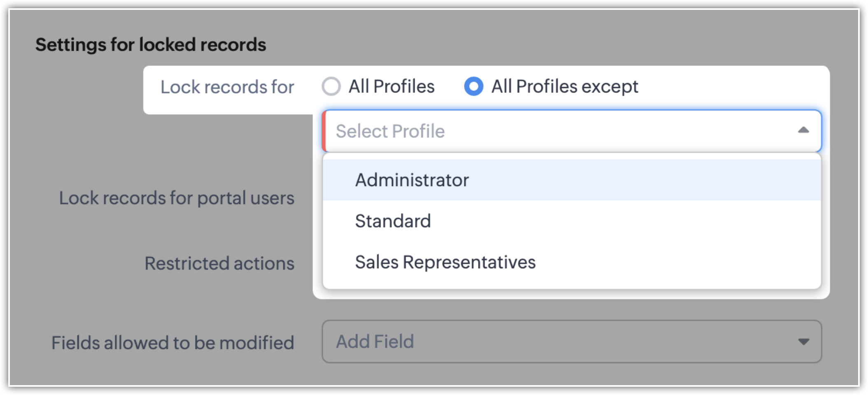
Task: Collapse Select Profile list using up arrow
Action: coord(803,130)
